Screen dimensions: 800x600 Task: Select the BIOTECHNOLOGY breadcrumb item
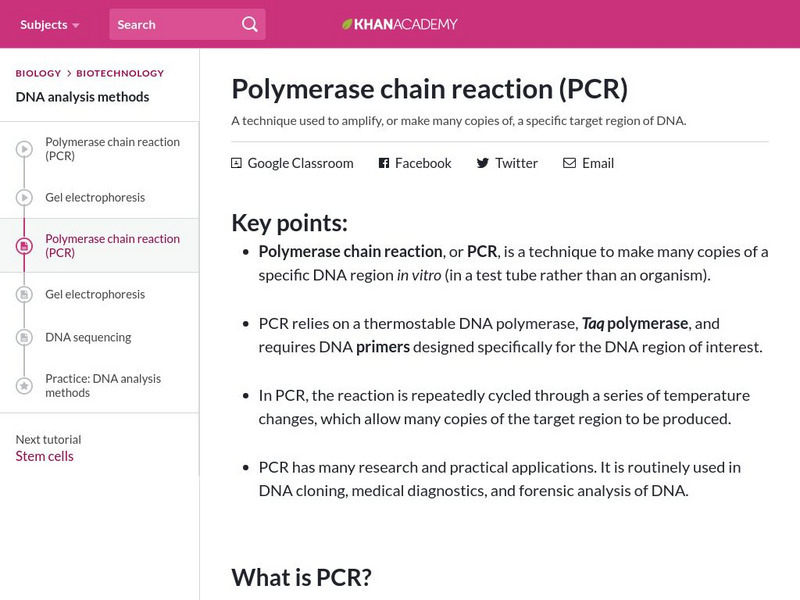pyautogui.click(x=120, y=73)
